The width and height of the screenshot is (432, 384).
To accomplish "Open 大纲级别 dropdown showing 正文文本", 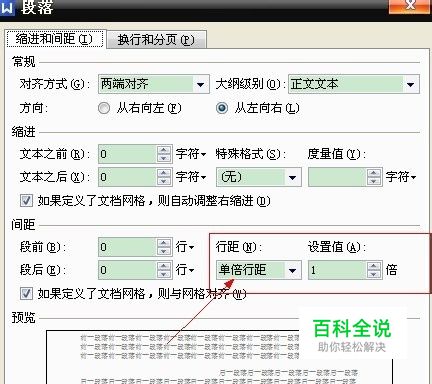I will tap(354, 84).
